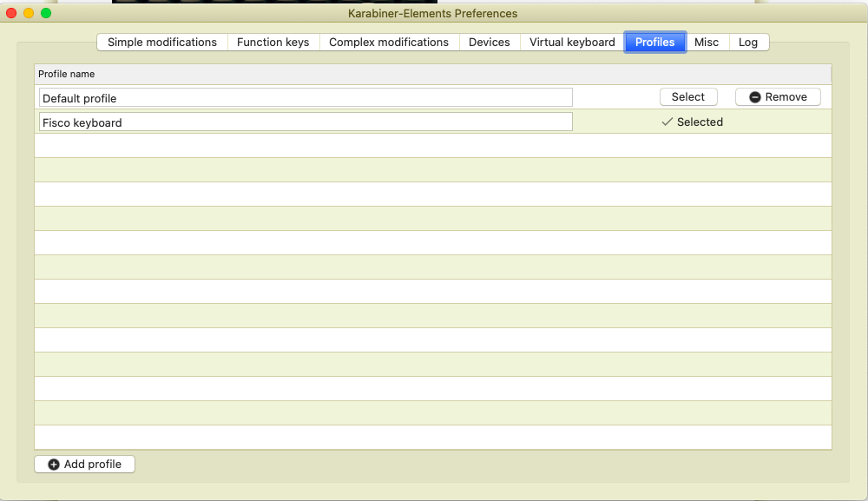Open the Simple modifications tab

click(162, 42)
